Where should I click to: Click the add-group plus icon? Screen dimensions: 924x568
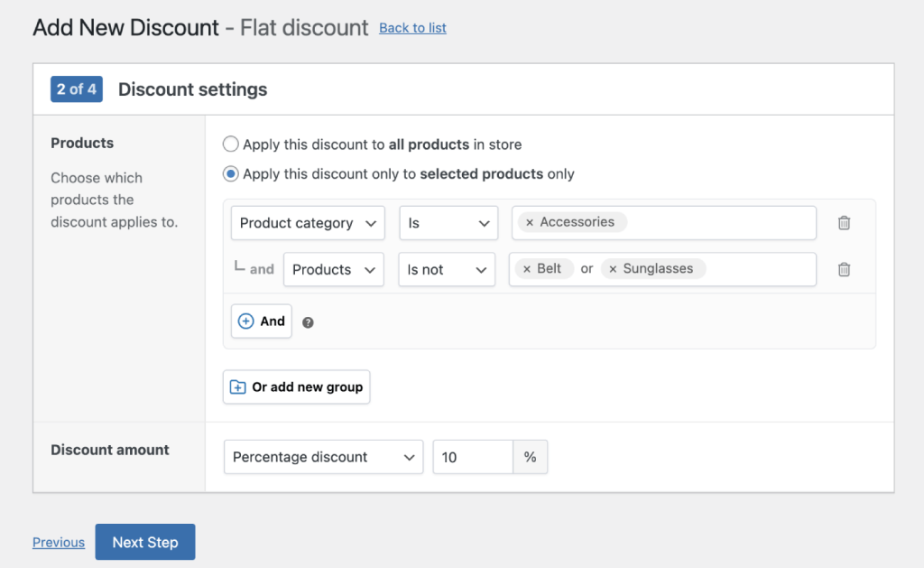pos(237,386)
